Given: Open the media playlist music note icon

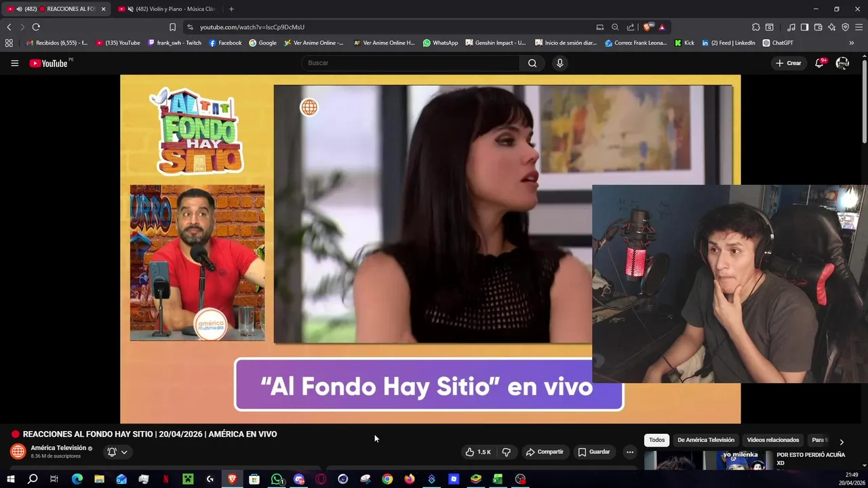Looking at the screenshot, I should click(x=791, y=27).
